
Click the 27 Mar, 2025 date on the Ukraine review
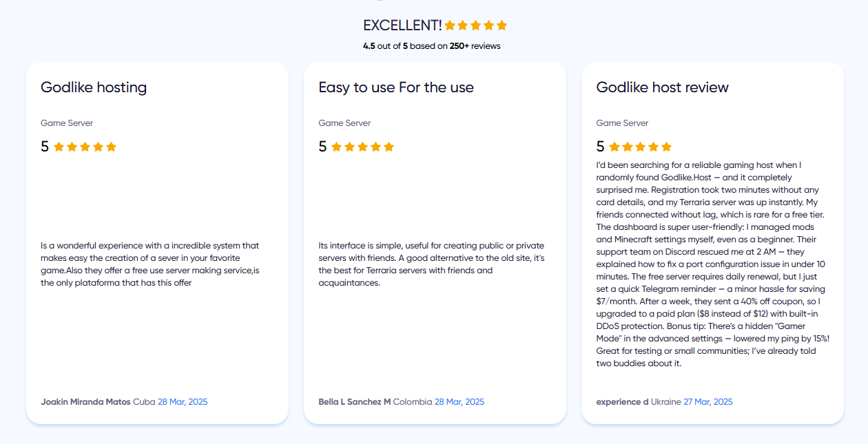coord(708,401)
